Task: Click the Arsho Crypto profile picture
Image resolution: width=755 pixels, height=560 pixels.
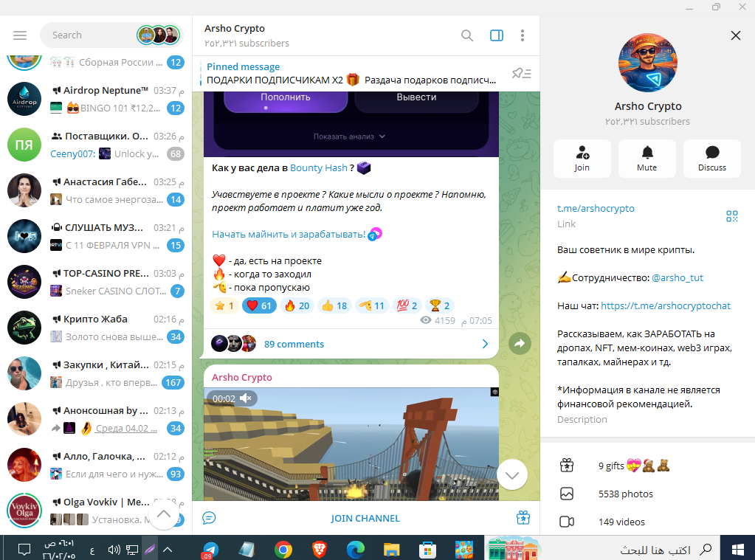Action: 648,63
